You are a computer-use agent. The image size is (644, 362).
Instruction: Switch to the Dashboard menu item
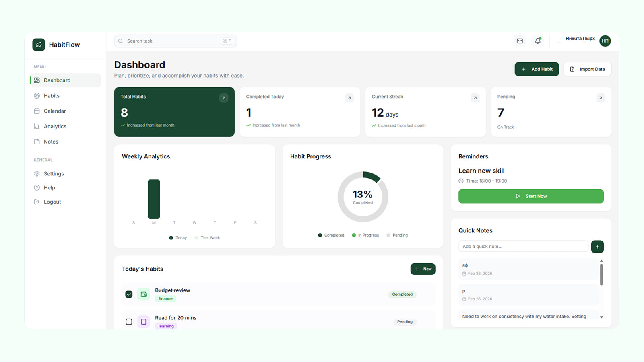point(57,80)
